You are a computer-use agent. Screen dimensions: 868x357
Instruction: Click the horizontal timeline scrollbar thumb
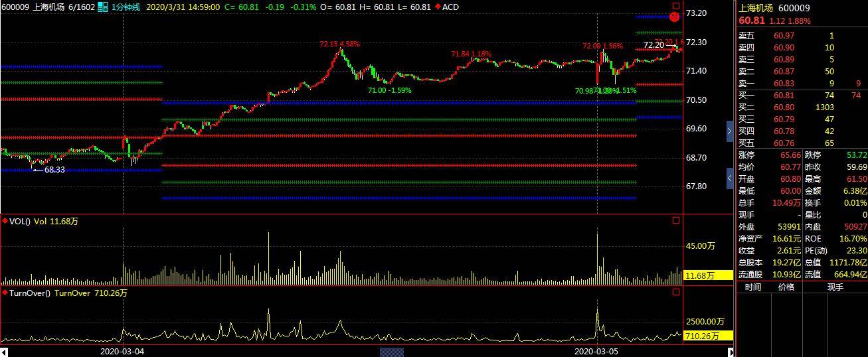[392, 352]
